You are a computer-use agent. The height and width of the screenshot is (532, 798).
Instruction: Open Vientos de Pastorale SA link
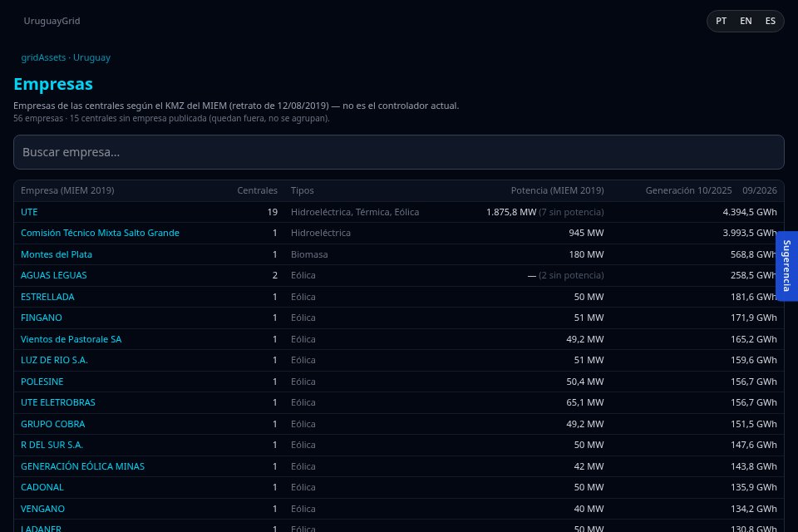[71, 339]
